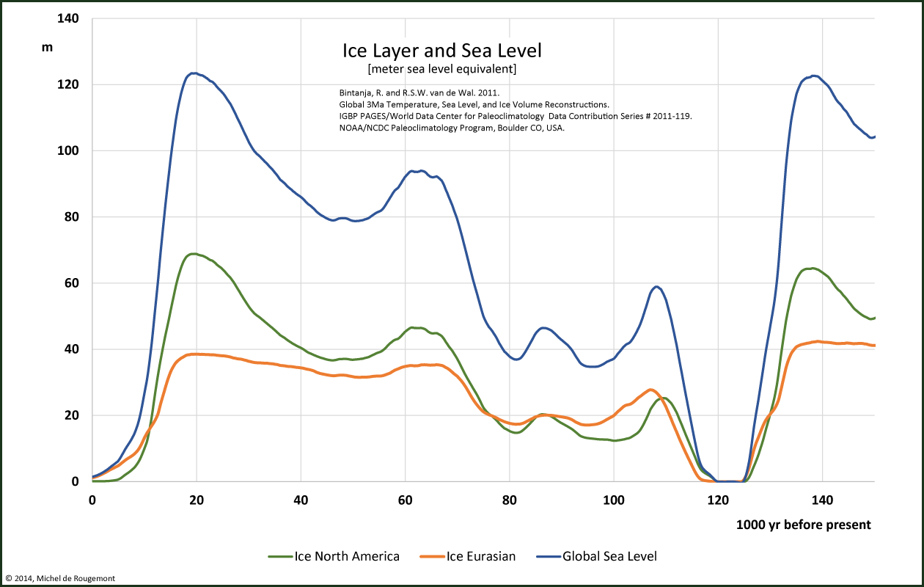Click the x-axis title 1000 yr before present
This screenshot has width=924, height=587.
(803, 525)
